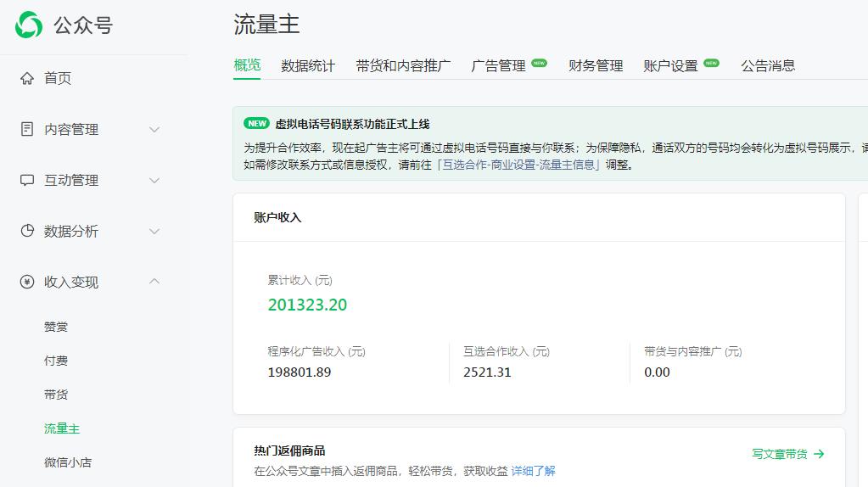Viewport: 868px width, 487px height.
Task: Click the NEW badge next to 广告管理
Action: tap(539, 63)
